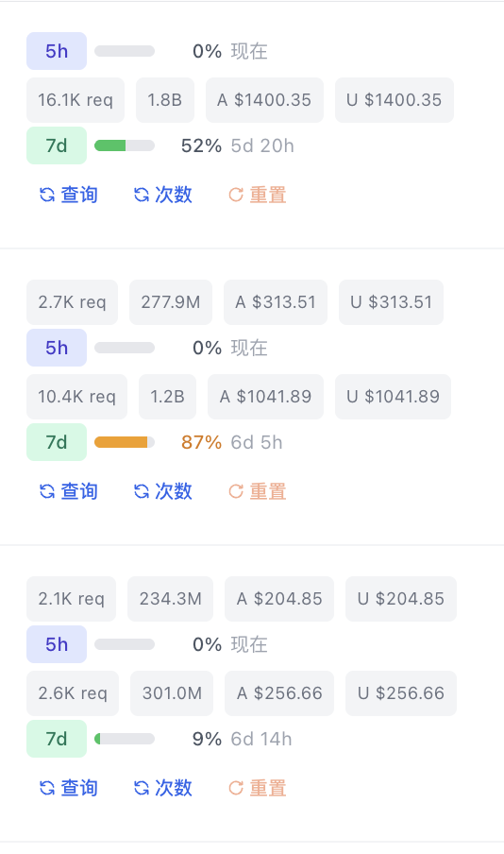The width and height of the screenshot is (504, 854).
Task: Click 重置 reset icon in first card
Action: pyautogui.click(x=236, y=195)
